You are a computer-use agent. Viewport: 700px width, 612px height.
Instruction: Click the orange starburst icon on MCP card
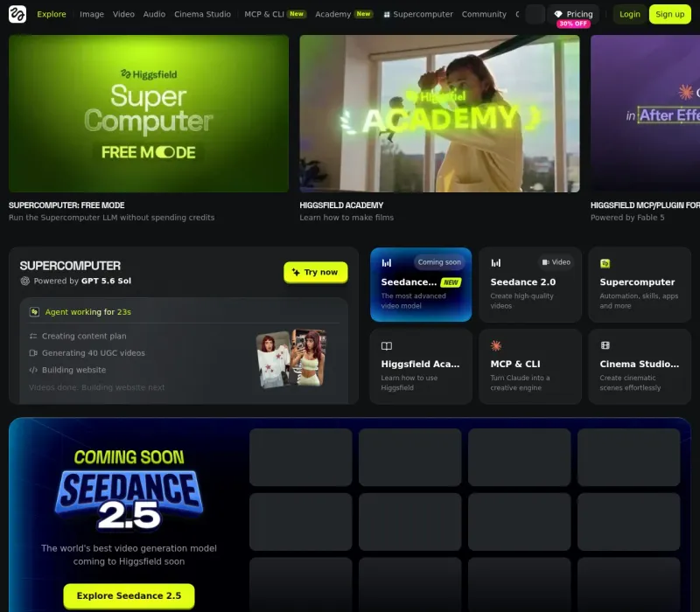pyautogui.click(x=496, y=345)
